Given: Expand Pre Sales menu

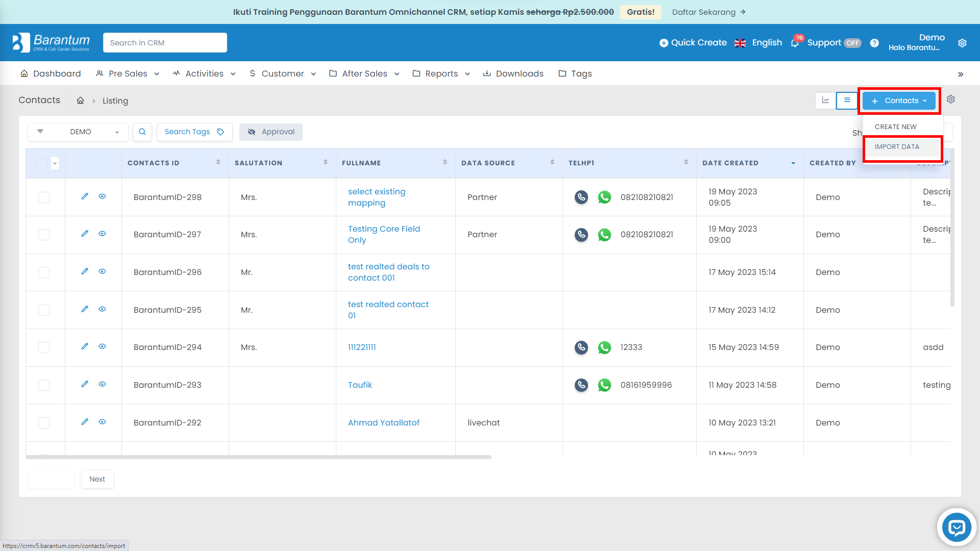Looking at the screenshot, I should click(x=128, y=73).
